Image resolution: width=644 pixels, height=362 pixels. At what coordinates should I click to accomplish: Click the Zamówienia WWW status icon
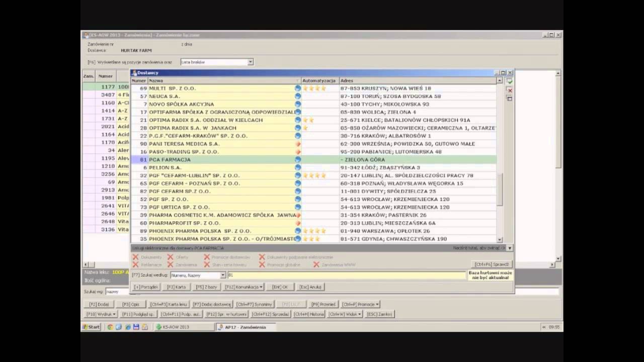click(316, 264)
